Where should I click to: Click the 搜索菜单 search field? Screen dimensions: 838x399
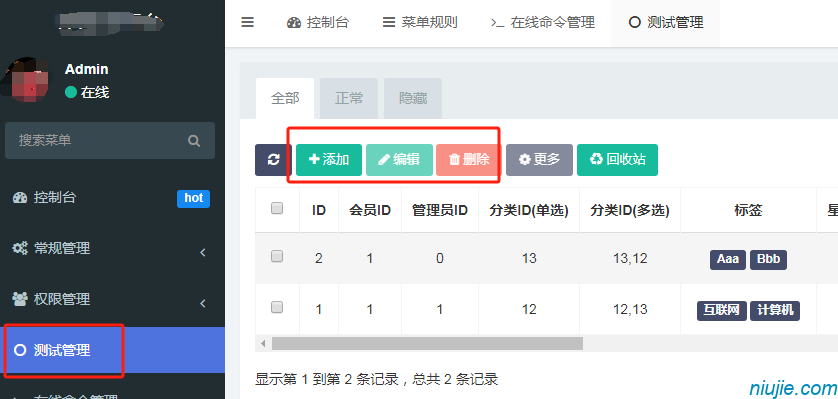tap(110, 140)
